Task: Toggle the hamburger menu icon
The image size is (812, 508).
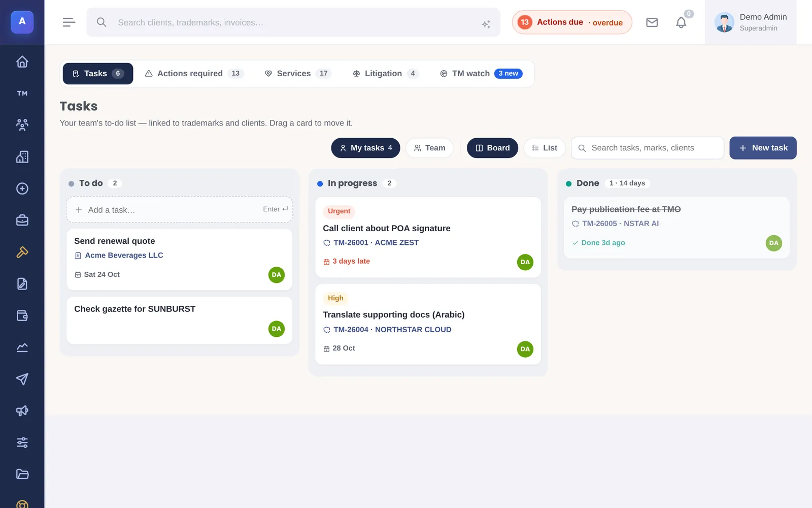Action: coord(69,22)
